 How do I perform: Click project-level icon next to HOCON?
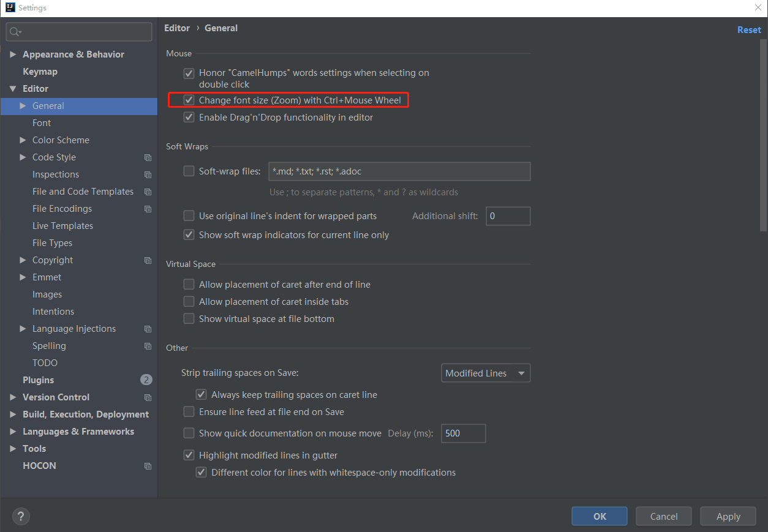coord(148,466)
